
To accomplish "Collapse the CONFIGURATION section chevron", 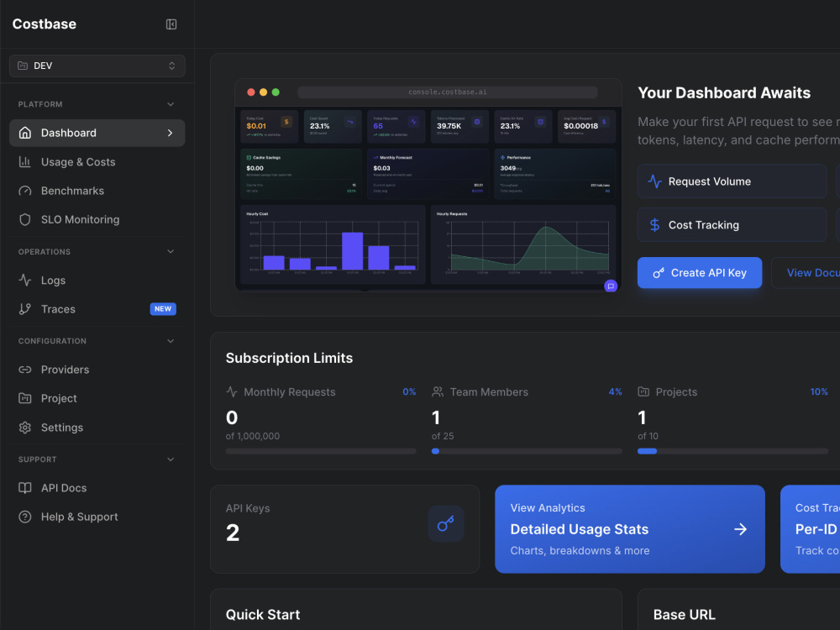I will (171, 341).
